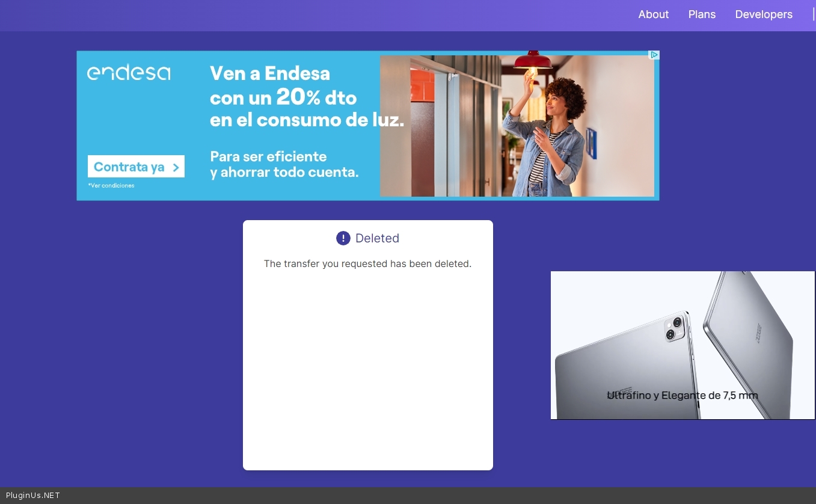This screenshot has height=504, width=816.
Task: Click "Ven a Endesa con un 20% dto" headline
Action: tap(283, 85)
